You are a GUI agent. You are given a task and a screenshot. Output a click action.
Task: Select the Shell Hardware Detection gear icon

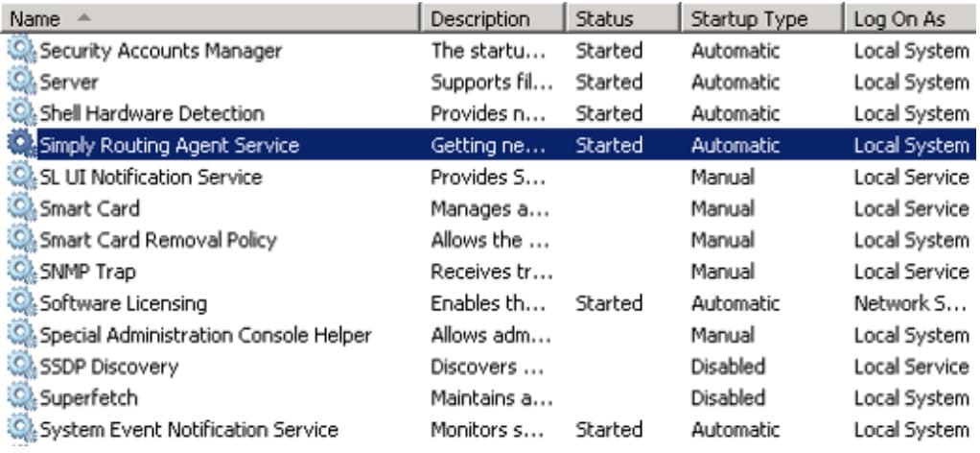pyautogui.click(x=19, y=114)
